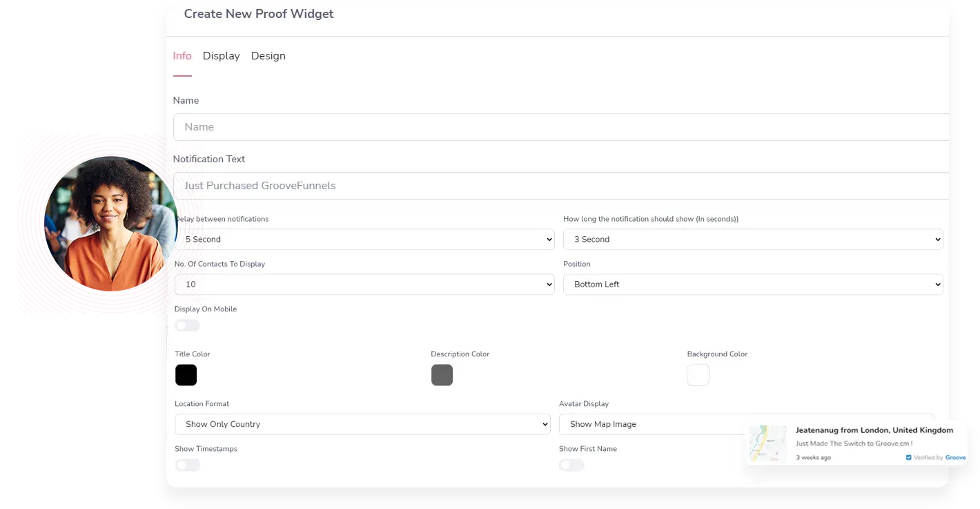980x509 pixels.
Task: Open the Location Format dropdown
Action: [x=362, y=424]
